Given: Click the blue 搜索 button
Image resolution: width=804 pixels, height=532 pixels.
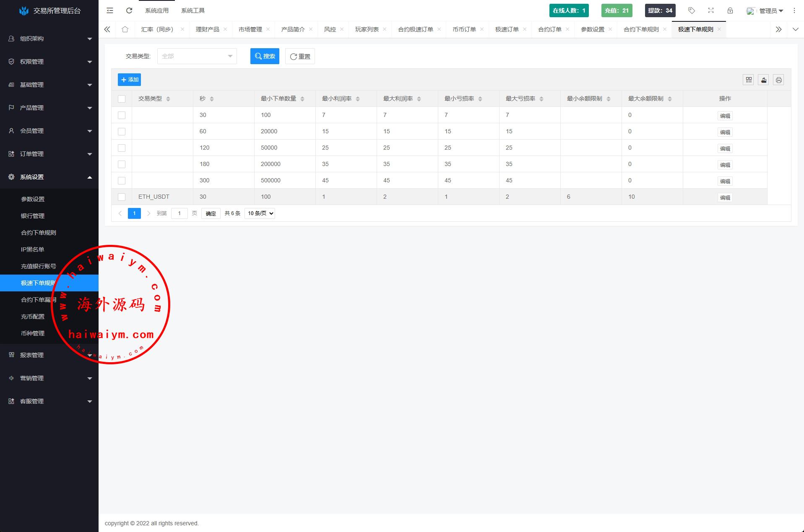Looking at the screenshot, I should click(265, 56).
